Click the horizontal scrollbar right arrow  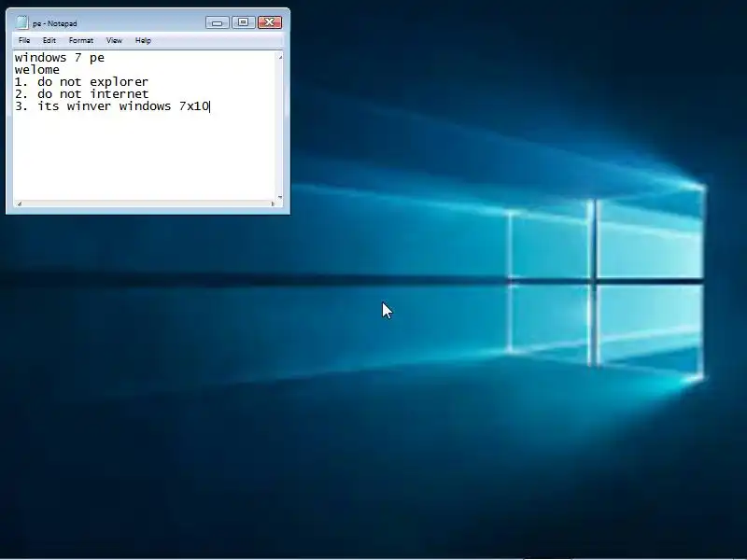(273, 203)
